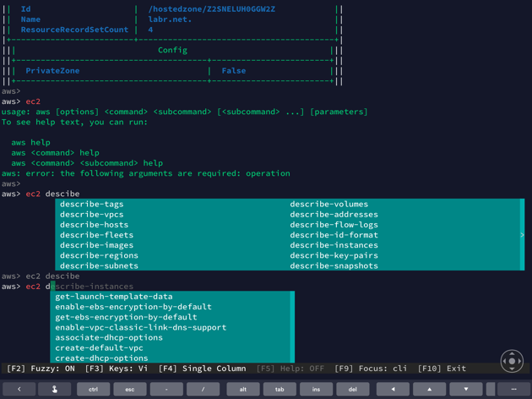
Task: Pick create-dhcp-options suggestion
Action: point(101,358)
